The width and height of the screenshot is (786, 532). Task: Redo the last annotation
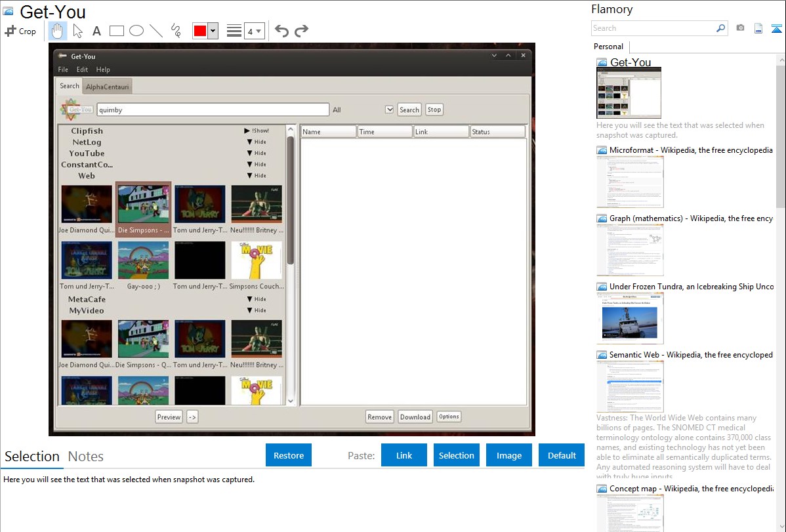(301, 31)
